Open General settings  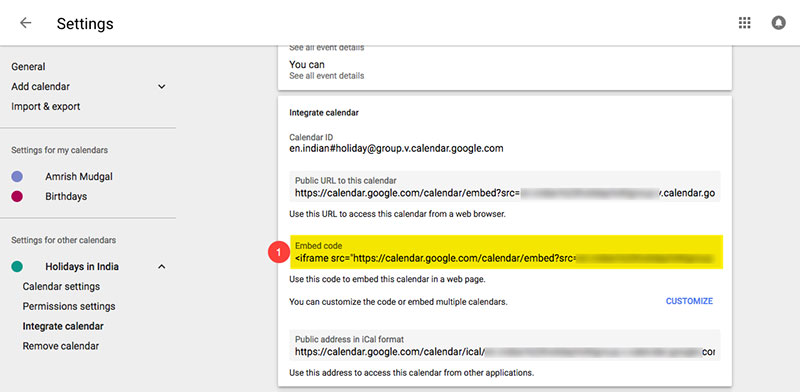[x=28, y=67]
